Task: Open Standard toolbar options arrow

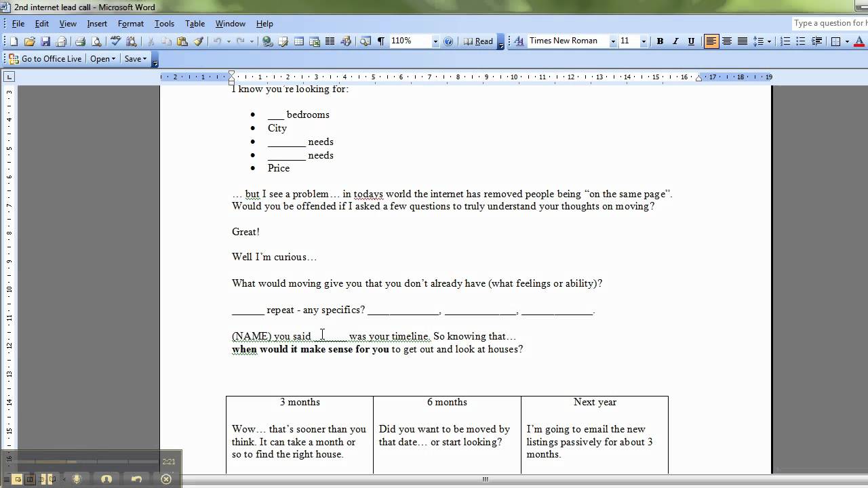Action: (501, 42)
